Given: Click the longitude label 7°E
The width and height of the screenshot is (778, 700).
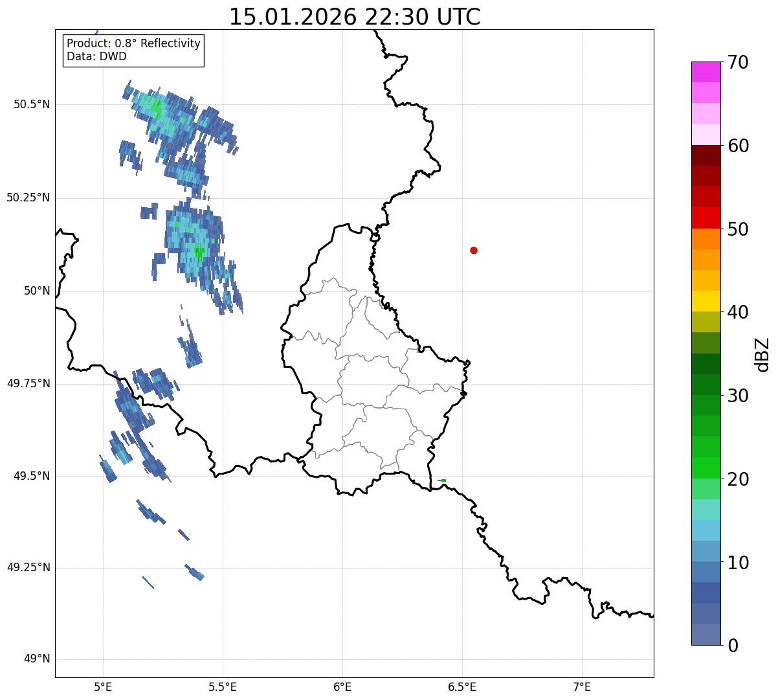Looking at the screenshot, I should pos(582,687).
